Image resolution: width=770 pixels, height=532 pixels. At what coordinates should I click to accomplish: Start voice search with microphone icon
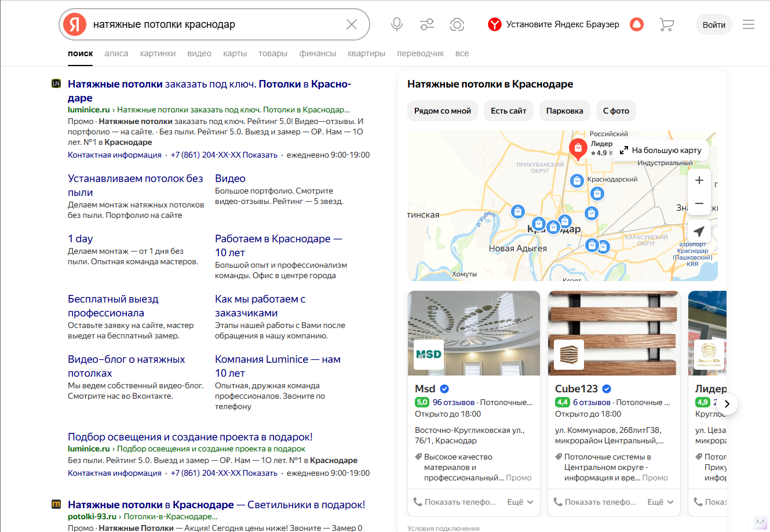pyautogui.click(x=397, y=24)
